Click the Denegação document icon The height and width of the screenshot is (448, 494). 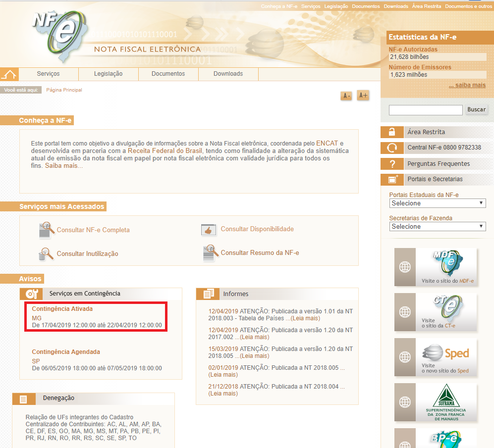coord(24,399)
